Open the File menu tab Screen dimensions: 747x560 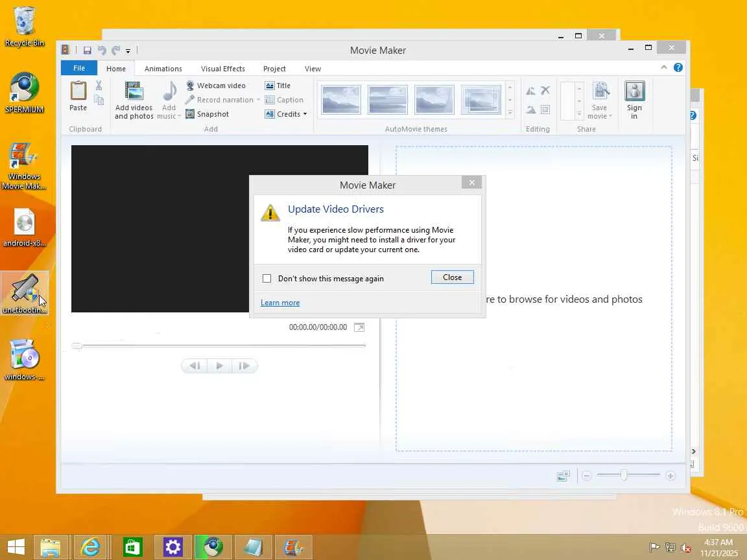[x=79, y=68]
